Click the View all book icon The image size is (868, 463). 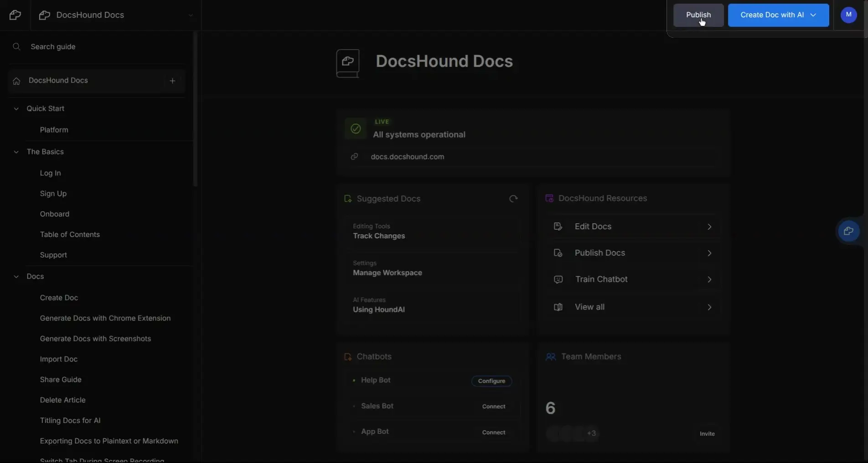pyautogui.click(x=558, y=307)
